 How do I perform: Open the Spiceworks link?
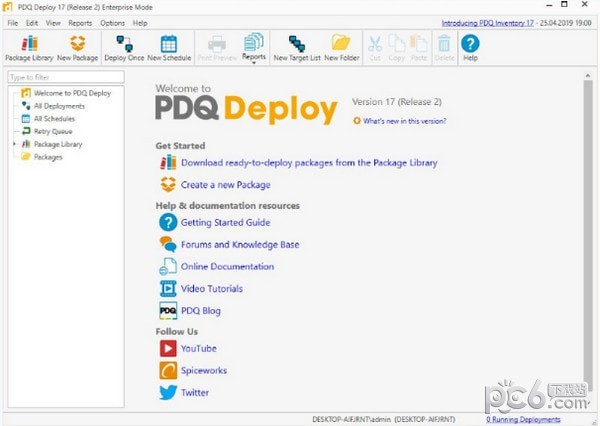204,371
